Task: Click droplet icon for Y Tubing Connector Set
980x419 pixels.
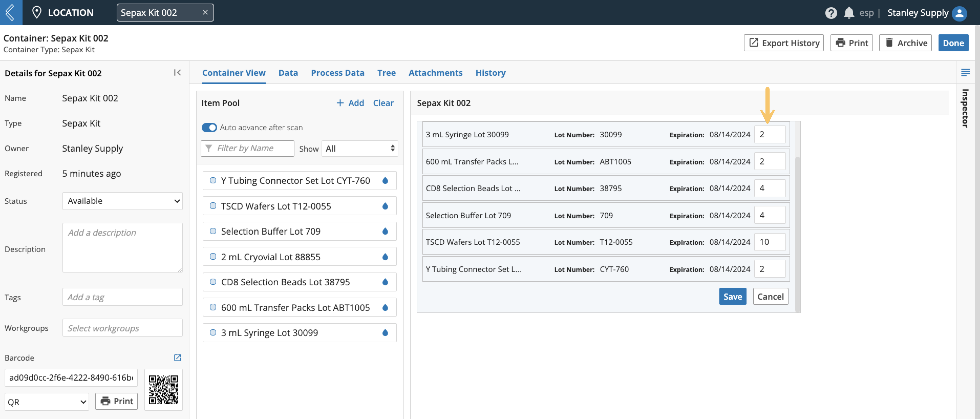Action: (x=385, y=180)
